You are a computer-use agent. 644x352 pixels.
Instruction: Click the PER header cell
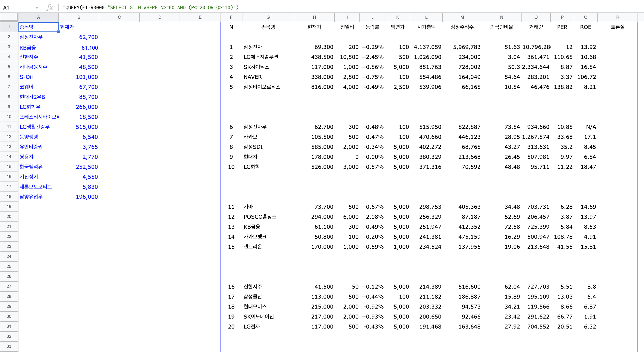click(x=562, y=27)
